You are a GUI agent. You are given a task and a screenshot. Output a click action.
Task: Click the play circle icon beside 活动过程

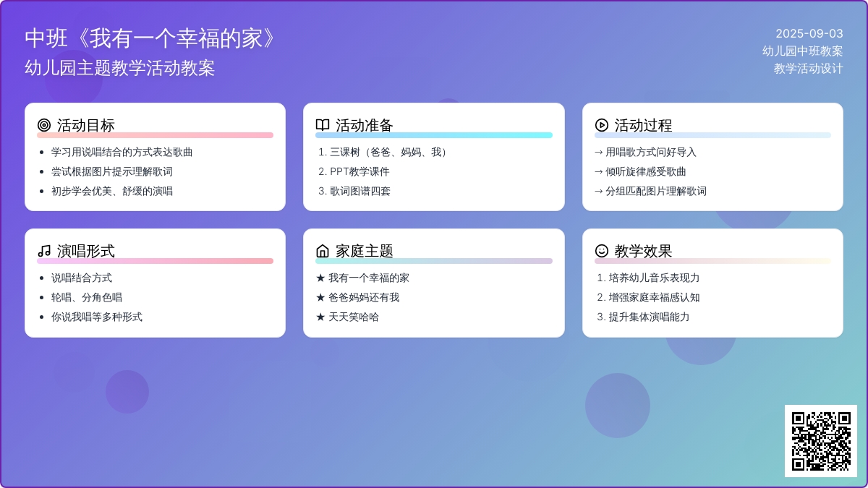point(602,125)
